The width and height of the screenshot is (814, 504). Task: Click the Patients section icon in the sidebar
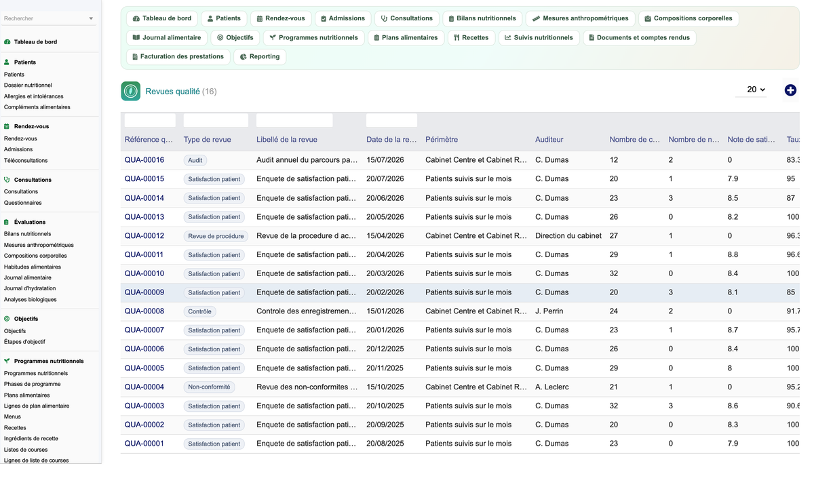pyautogui.click(x=7, y=62)
